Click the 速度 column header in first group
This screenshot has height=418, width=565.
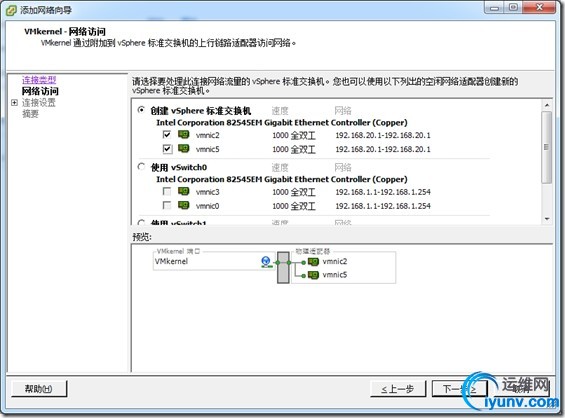[280, 111]
